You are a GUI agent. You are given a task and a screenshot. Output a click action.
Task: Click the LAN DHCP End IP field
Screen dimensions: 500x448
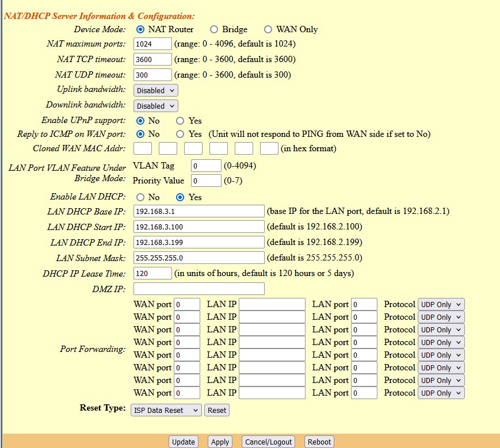point(199,242)
